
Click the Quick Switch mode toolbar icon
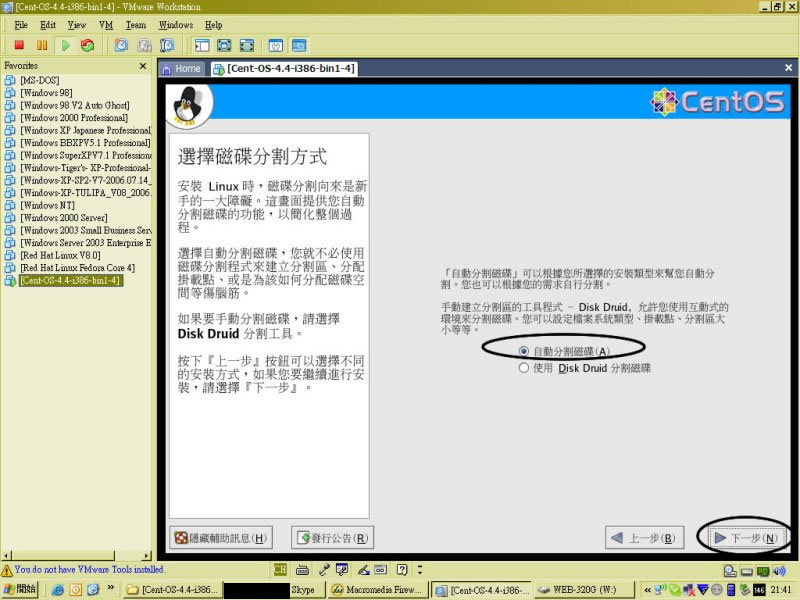247,45
